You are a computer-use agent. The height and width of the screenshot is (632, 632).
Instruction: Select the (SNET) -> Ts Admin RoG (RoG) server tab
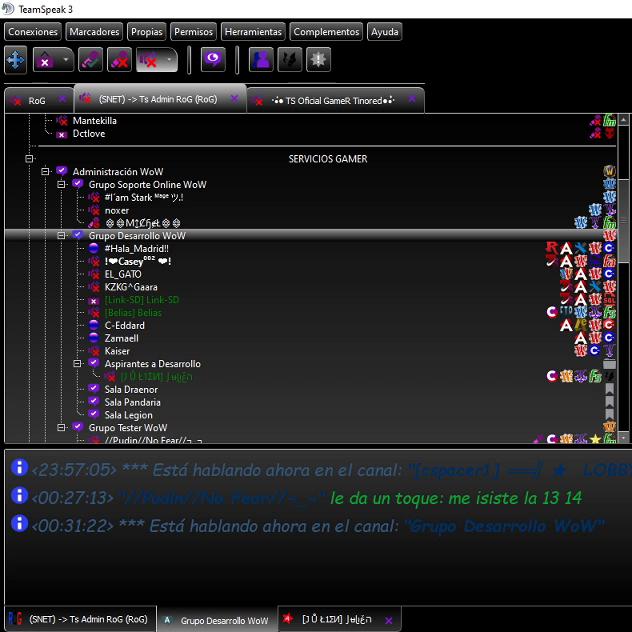158,99
